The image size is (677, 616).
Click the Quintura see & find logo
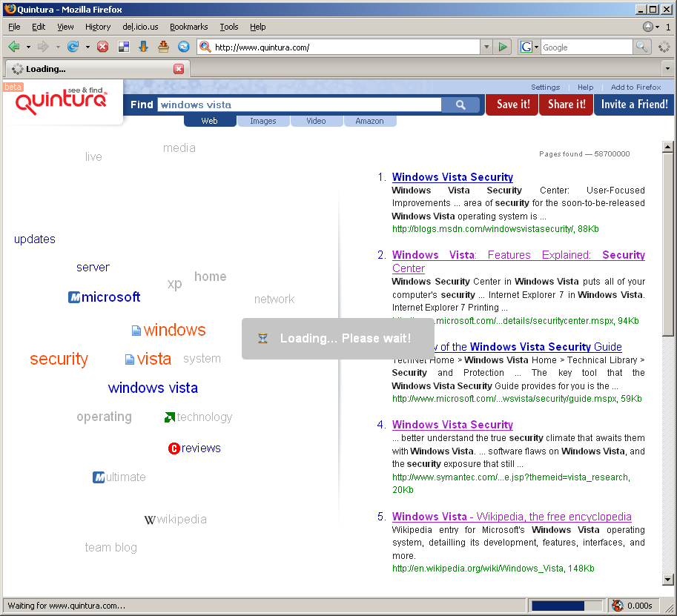click(61, 102)
